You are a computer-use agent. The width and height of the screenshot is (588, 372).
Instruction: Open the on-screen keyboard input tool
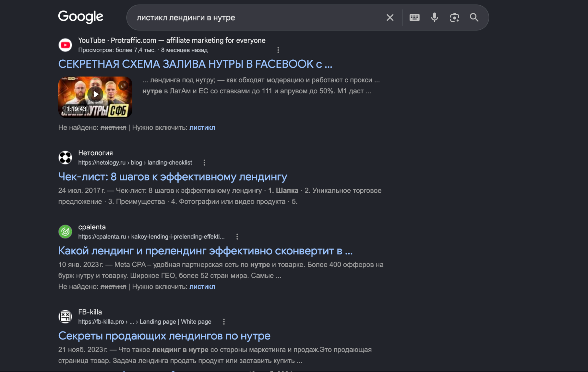(x=414, y=18)
